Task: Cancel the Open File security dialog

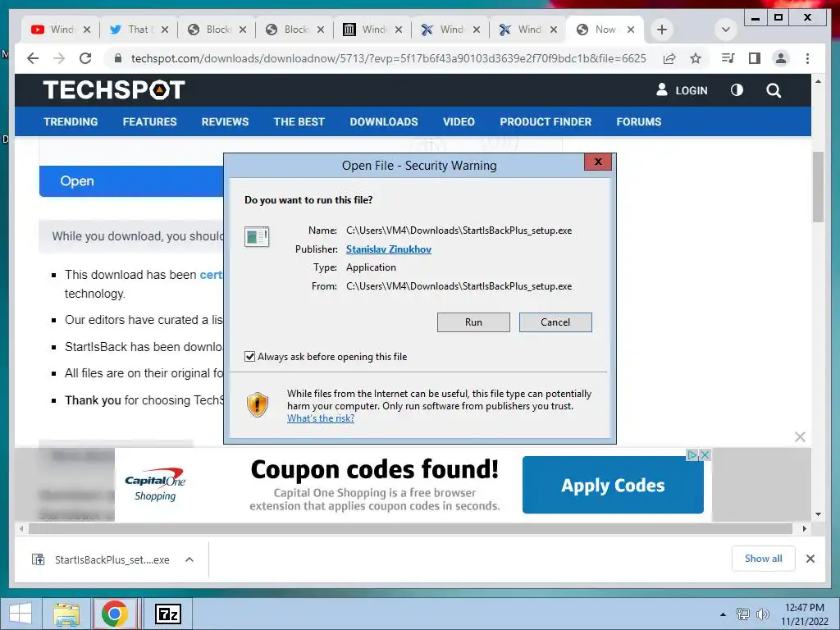Action: pyautogui.click(x=555, y=322)
